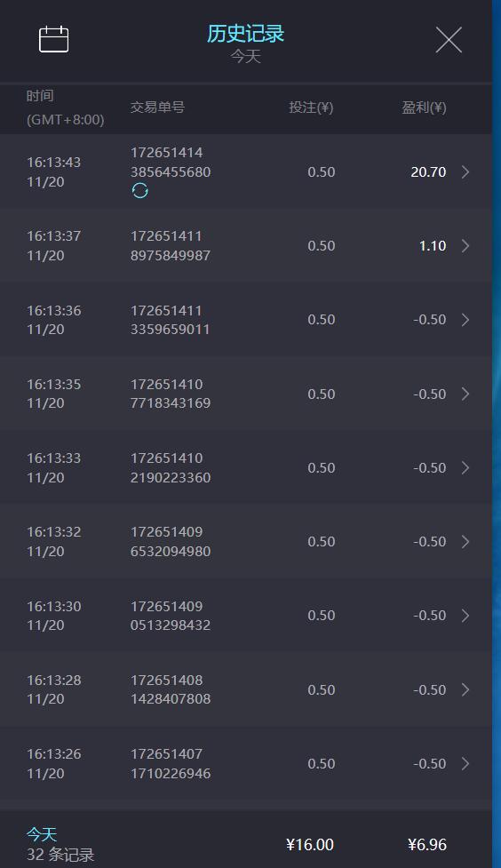This screenshot has height=868, width=501.
Task: Click the 投注(¥) column header
Action: (311, 108)
